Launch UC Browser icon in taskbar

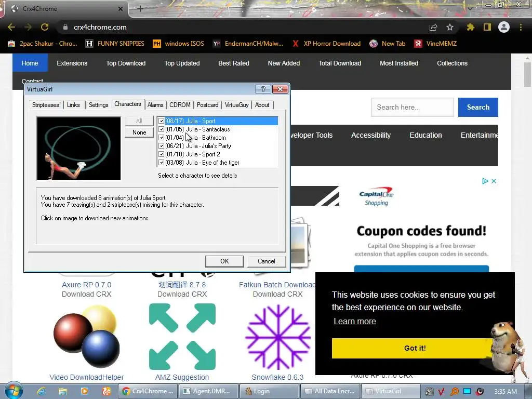pyautogui.click(x=106, y=391)
